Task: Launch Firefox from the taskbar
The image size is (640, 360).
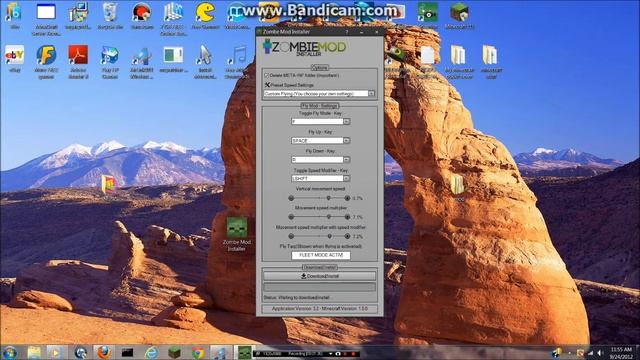Action: (x=103, y=352)
